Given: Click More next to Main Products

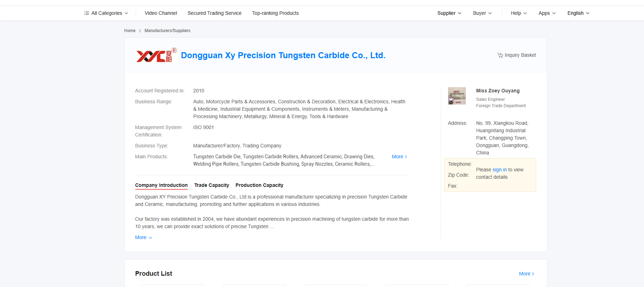Looking at the screenshot, I should tap(399, 157).
